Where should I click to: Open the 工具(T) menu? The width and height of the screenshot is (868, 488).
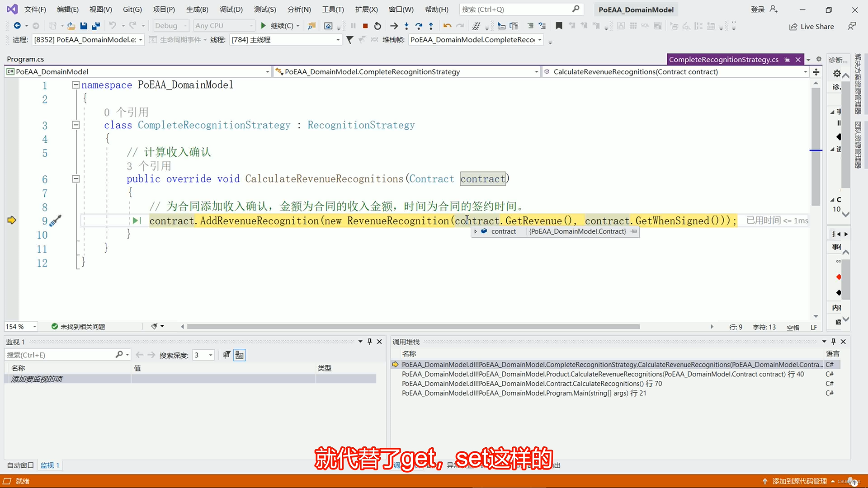(333, 9)
